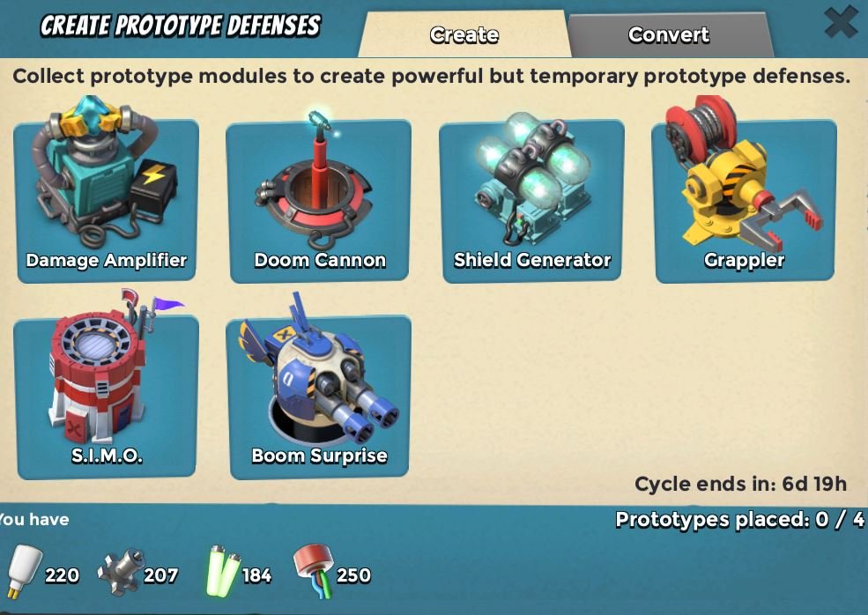Image resolution: width=868 pixels, height=615 pixels.
Task: Tap the wire module count 250
Action: click(353, 575)
